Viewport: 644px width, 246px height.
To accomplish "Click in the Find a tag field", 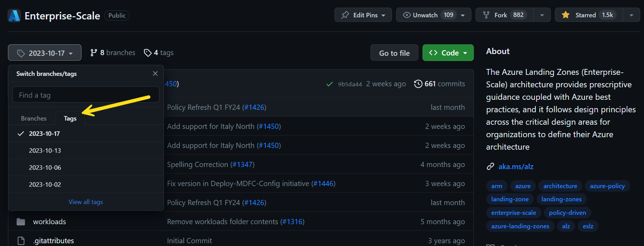I will pyautogui.click(x=86, y=95).
